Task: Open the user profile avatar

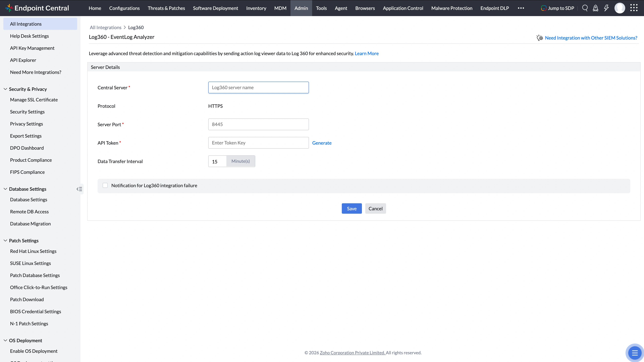Action: tap(620, 8)
